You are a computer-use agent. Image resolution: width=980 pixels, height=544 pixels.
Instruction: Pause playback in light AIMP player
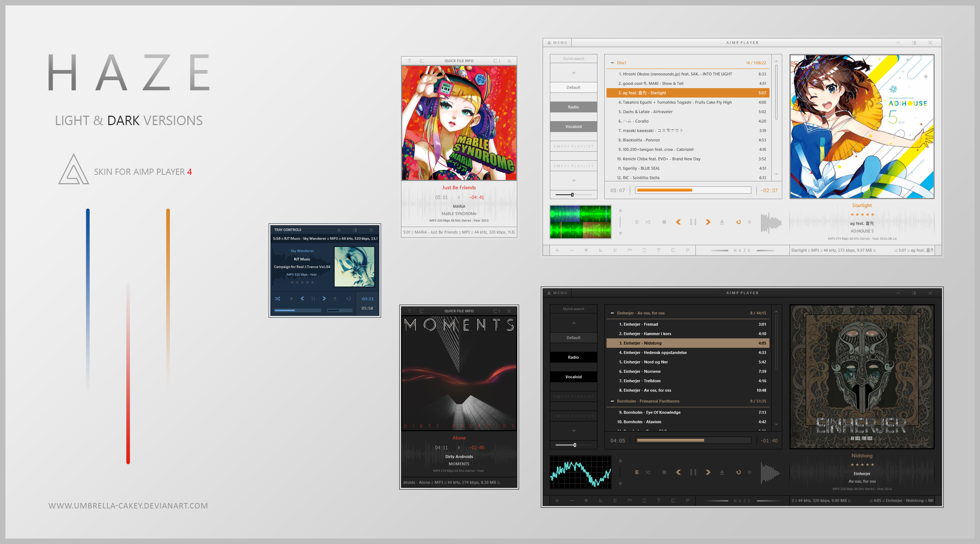693,222
